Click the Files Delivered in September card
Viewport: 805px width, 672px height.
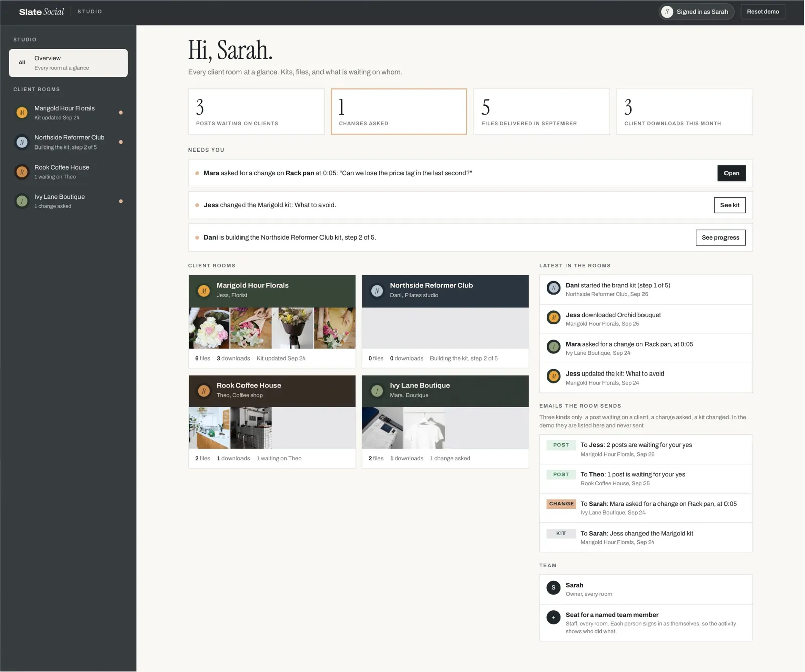[x=542, y=112]
